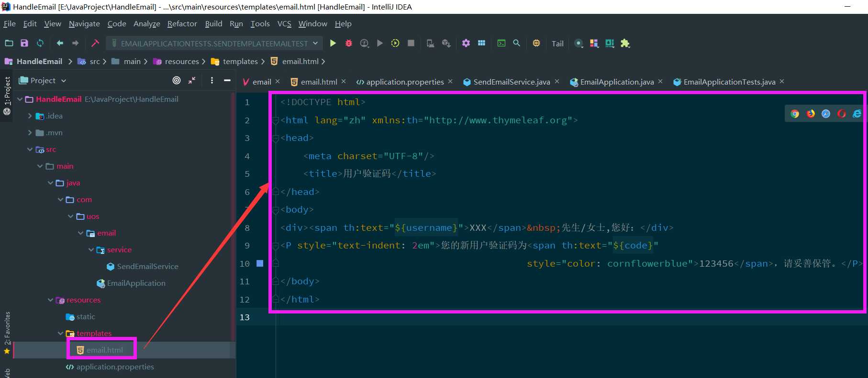The height and width of the screenshot is (378, 868).
Task: Expand the .mvn folder
Action: 30,132
